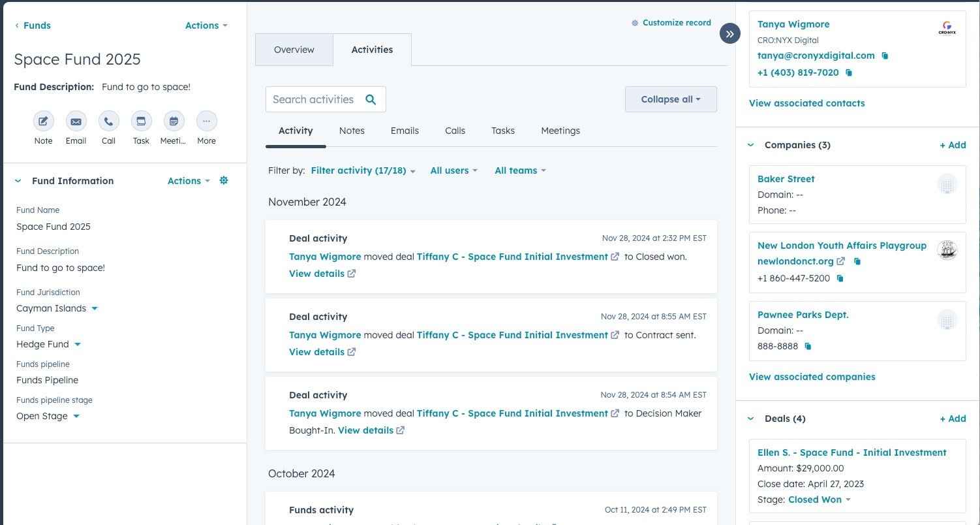Open the Collapse all dropdown
The height and width of the screenshot is (525, 980).
[x=670, y=99]
